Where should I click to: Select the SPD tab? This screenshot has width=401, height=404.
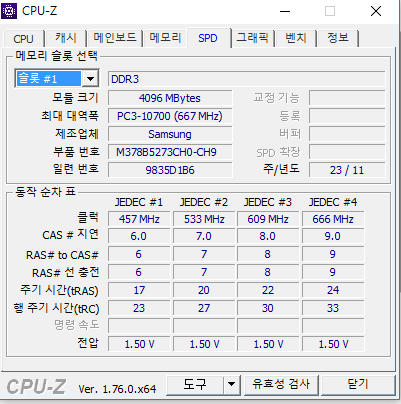209,38
